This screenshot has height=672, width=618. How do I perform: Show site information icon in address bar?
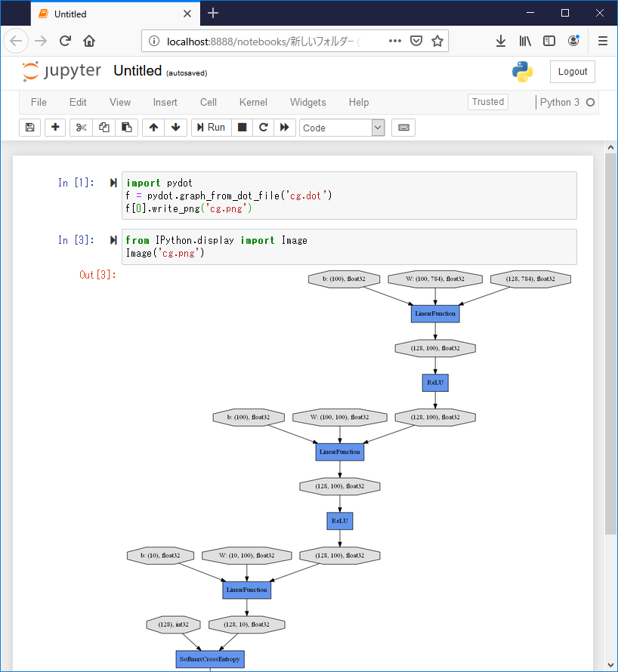[154, 41]
